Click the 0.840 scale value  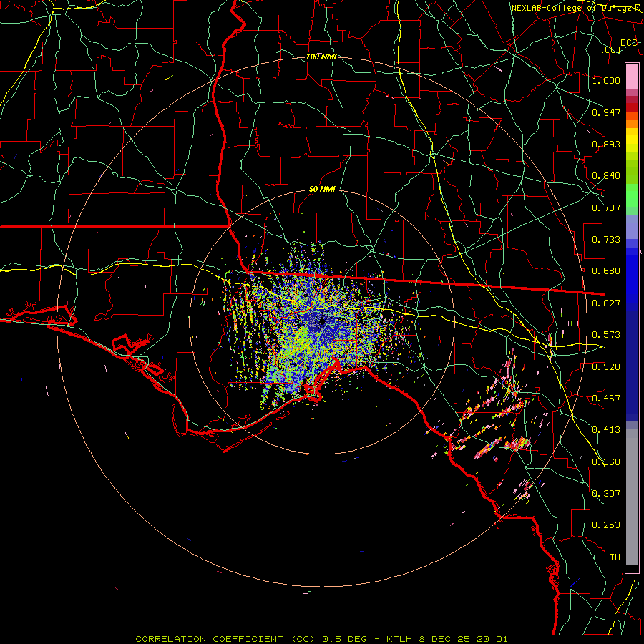(x=606, y=176)
